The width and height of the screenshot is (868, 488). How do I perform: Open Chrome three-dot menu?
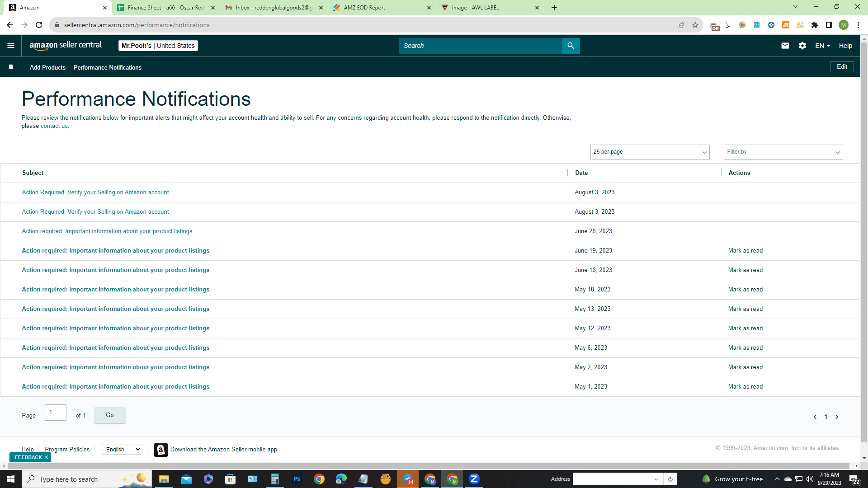pyautogui.click(x=858, y=25)
